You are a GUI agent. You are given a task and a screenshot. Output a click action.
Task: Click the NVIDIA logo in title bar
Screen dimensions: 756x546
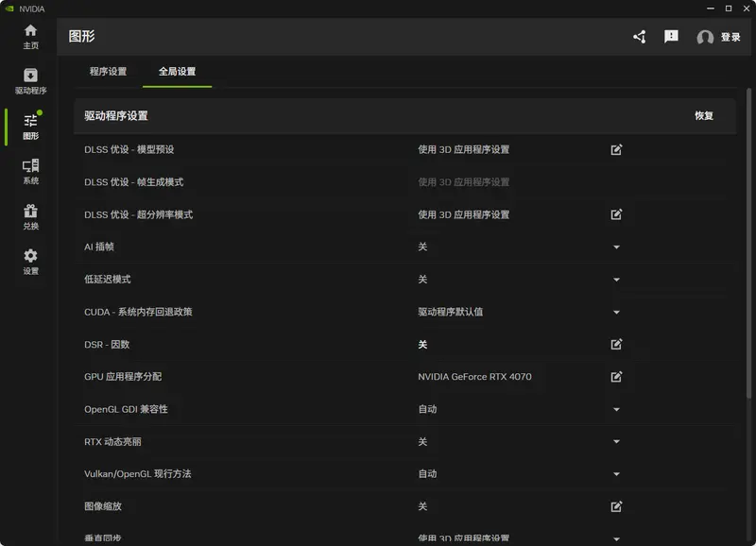[x=9, y=9]
